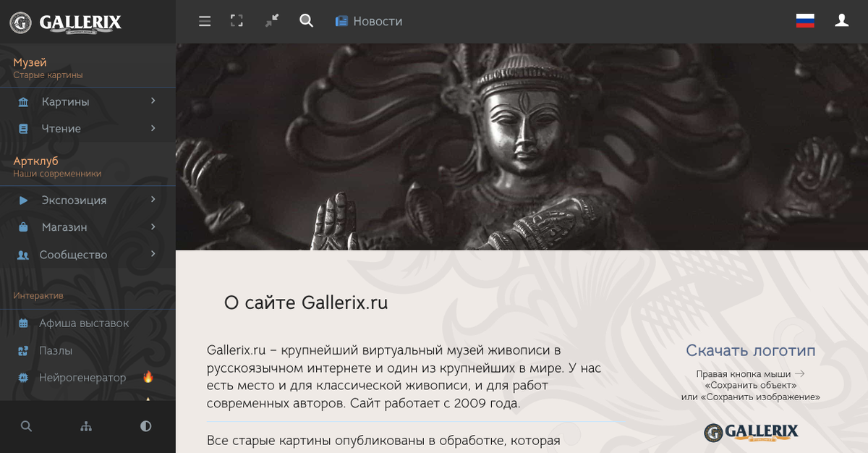
Task: Expand the Картины submenu arrow
Action: pyautogui.click(x=153, y=101)
